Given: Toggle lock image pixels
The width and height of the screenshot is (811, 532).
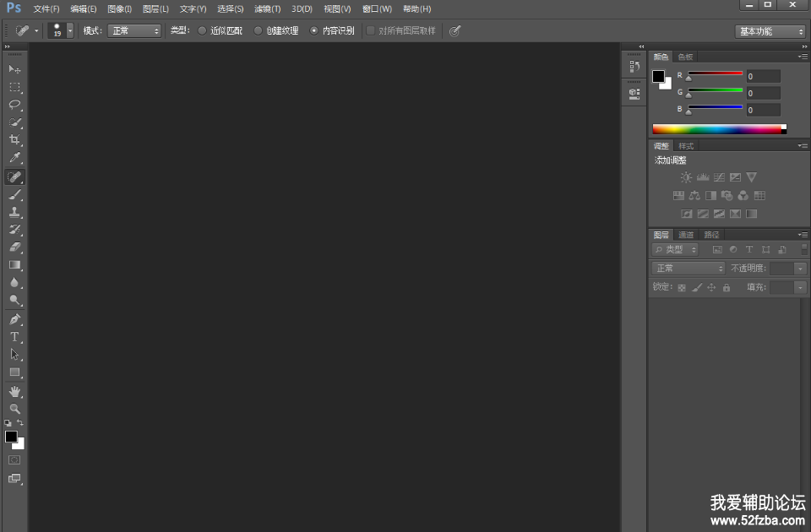Looking at the screenshot, I should pyautogui.click(x=697, y=287).
